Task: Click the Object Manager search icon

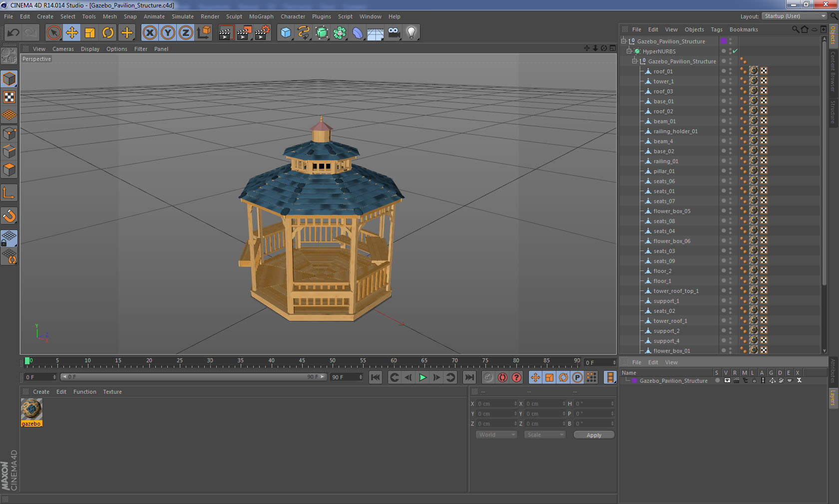Action: (795, 29)
